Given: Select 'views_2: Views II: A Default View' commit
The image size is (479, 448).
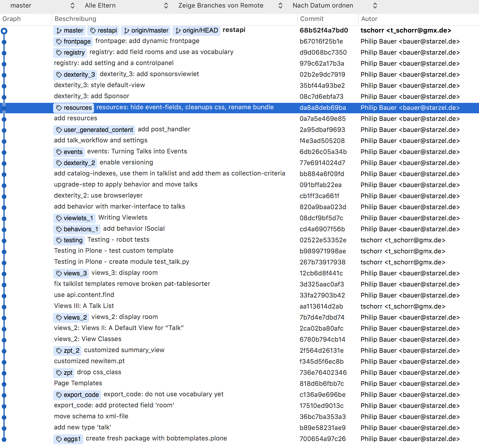Looking at the screenshot, I should coord(119,328).
